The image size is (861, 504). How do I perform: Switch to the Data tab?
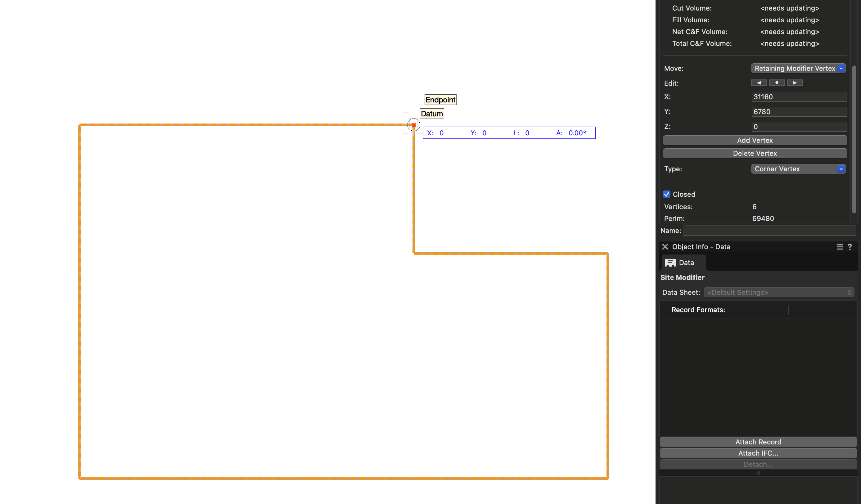click(x=686, y=263)
